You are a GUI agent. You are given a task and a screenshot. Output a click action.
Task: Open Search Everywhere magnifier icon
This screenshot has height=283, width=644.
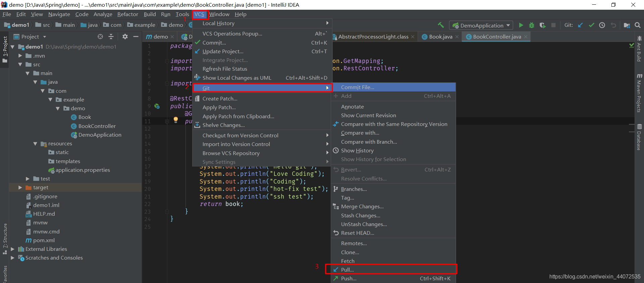pos(638,25)
